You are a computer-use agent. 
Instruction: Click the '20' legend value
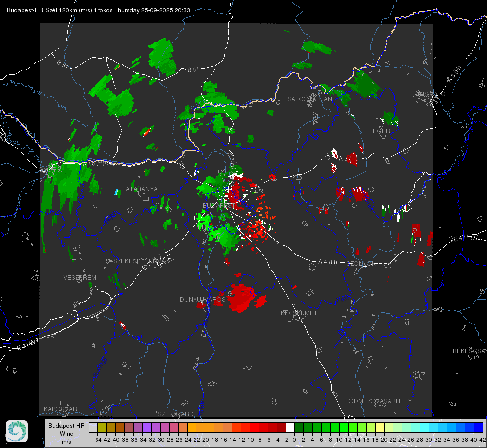click(x=384, y=440)
